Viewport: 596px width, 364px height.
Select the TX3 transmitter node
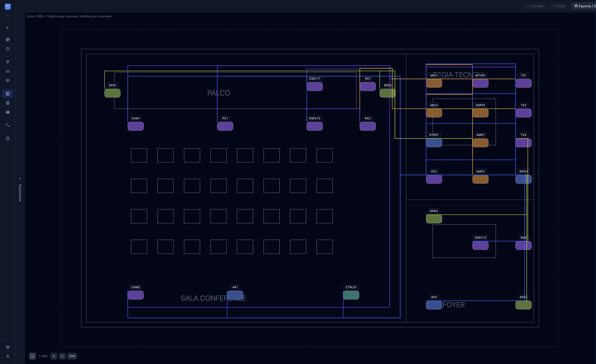(523, 143)
